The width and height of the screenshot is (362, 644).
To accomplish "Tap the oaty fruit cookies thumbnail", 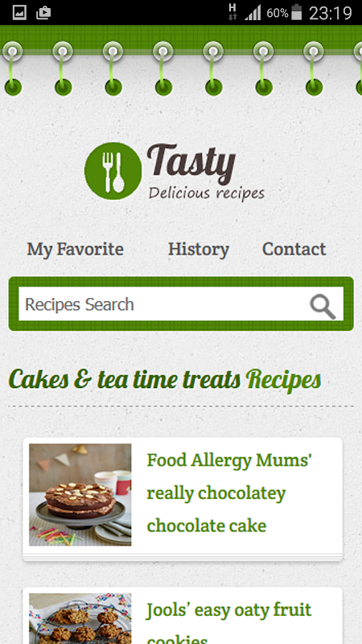I will point(80,618).
